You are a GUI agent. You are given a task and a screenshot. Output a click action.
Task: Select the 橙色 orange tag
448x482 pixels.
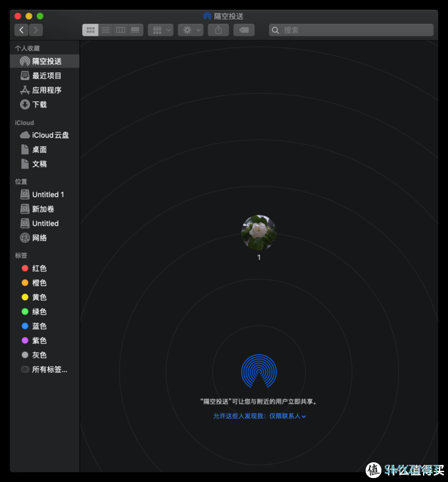click(x=45, y=282)
